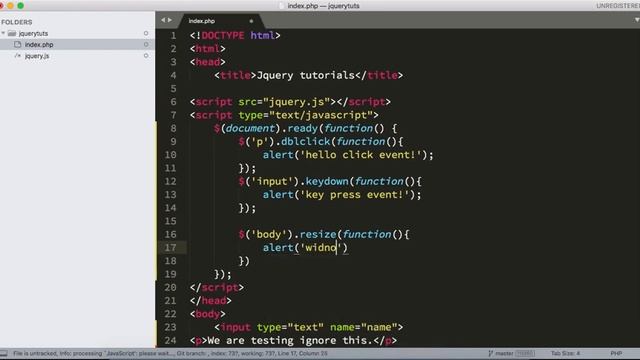
Task: Click the FOLDERS sidebar heading
Action: point(16,22)
